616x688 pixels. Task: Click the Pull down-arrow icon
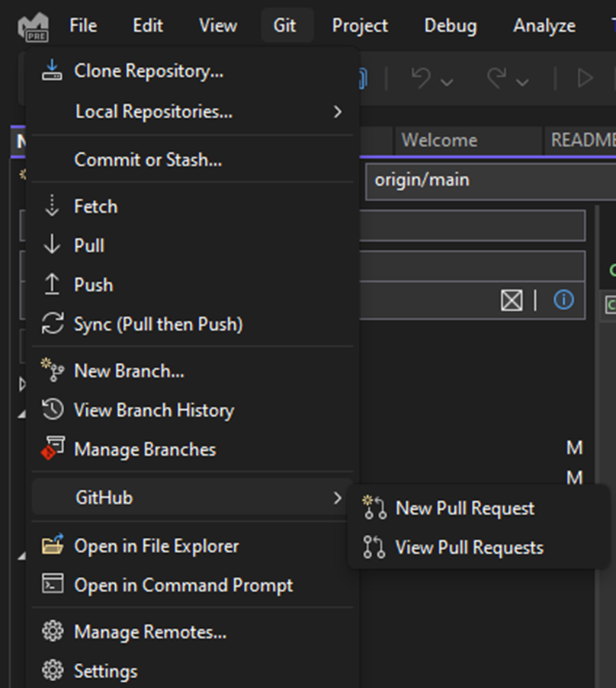pos(52,246)
